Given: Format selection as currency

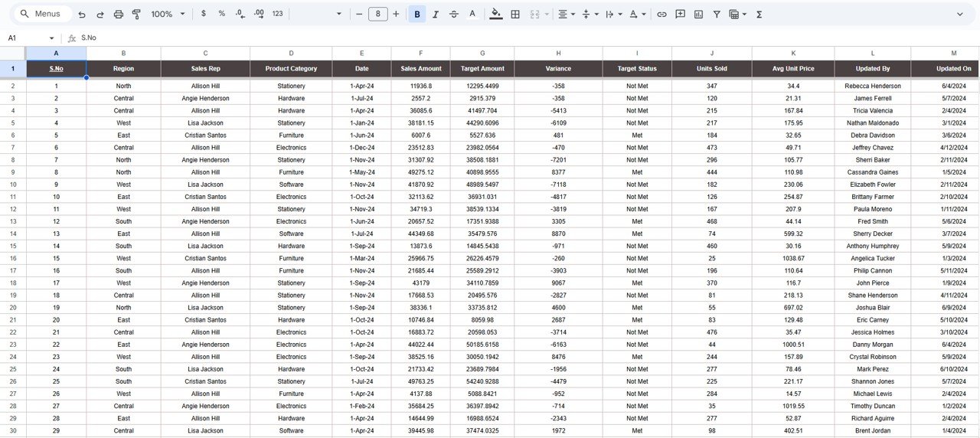Looking at the screenshot, I should (x=203, y=14).
